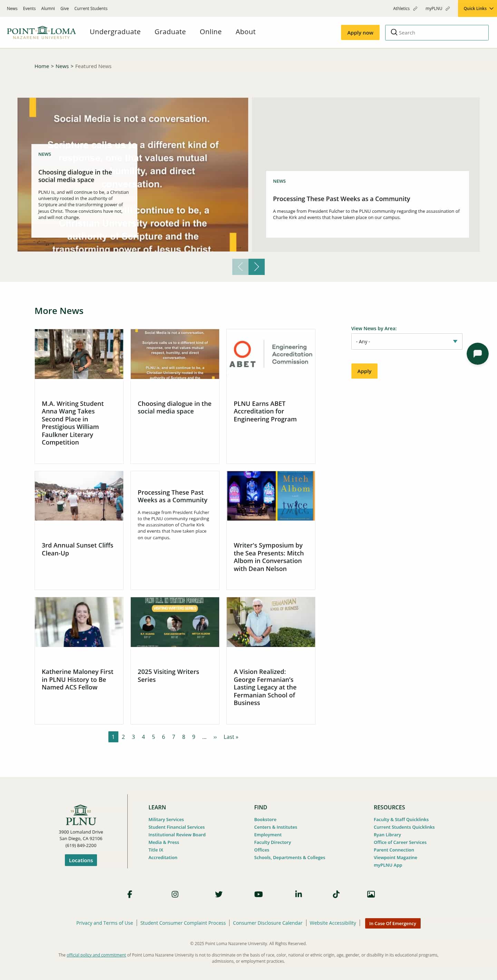Viewport: 497px width, 980px height.
Task: Open featured slide 'Processing These Past Weeks' title
Action: [341, 199]
